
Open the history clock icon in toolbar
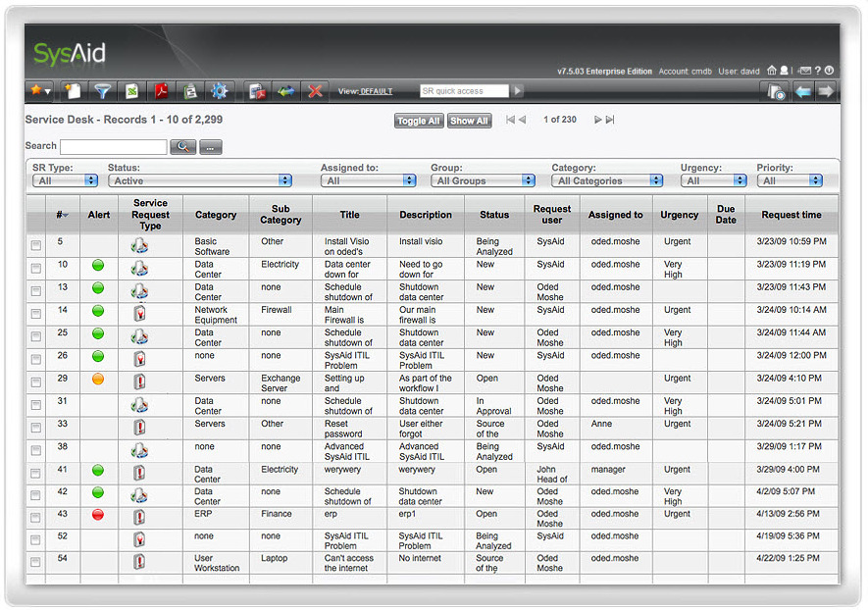click(776, 91)
